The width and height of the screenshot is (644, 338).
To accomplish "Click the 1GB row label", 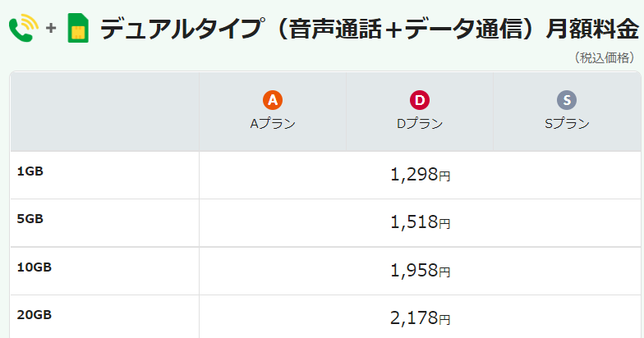I will (x=30, y=171).
